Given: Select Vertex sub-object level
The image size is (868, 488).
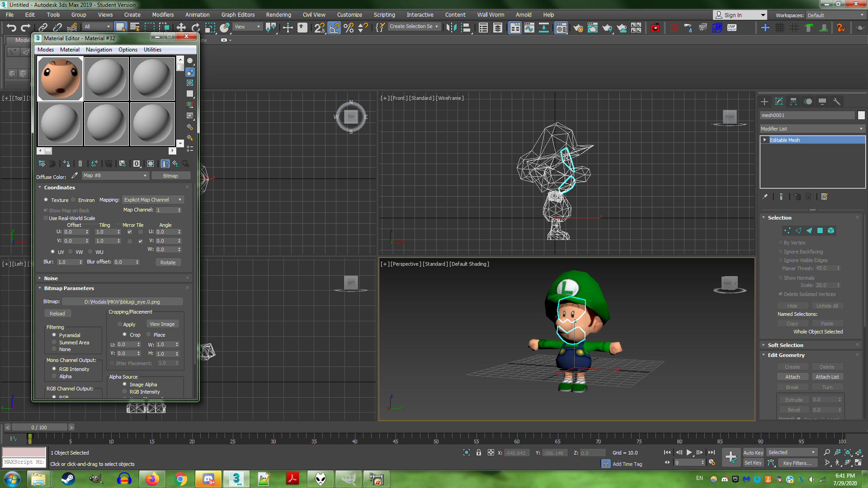Looking at the screenshot, I should tap(787, 230).
